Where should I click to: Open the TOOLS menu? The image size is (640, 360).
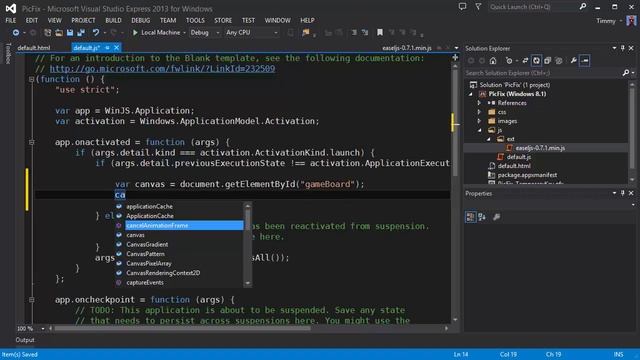tap(196, 20)
